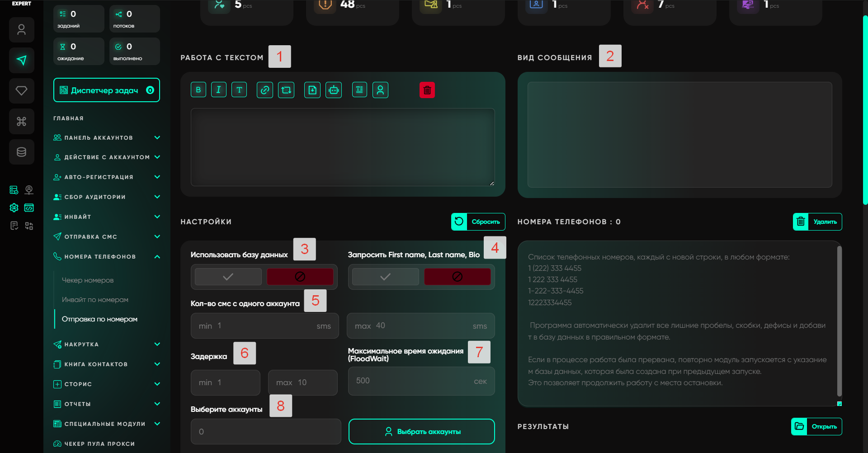The height and width of the screenshot is (453, 868).
Task: Disable the use database option (red)
Action: [x=300, y=277]
